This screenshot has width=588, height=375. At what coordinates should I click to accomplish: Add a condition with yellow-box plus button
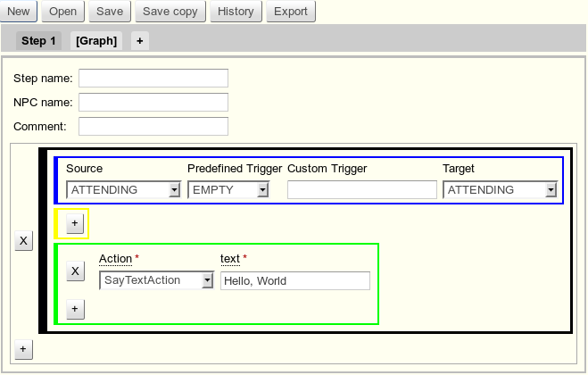click(75, 223)
